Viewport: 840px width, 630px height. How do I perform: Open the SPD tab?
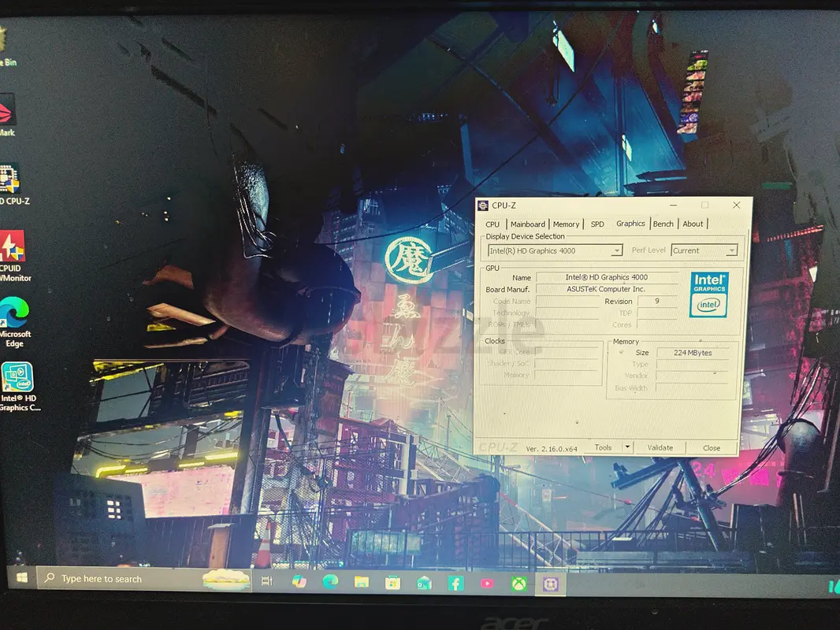point(597,224)
